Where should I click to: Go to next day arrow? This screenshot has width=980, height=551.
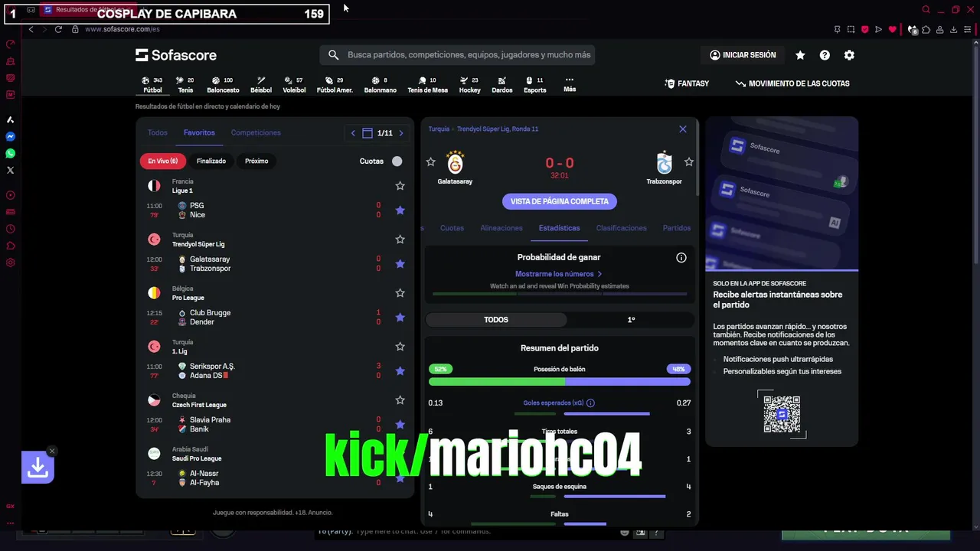[400, 133]
